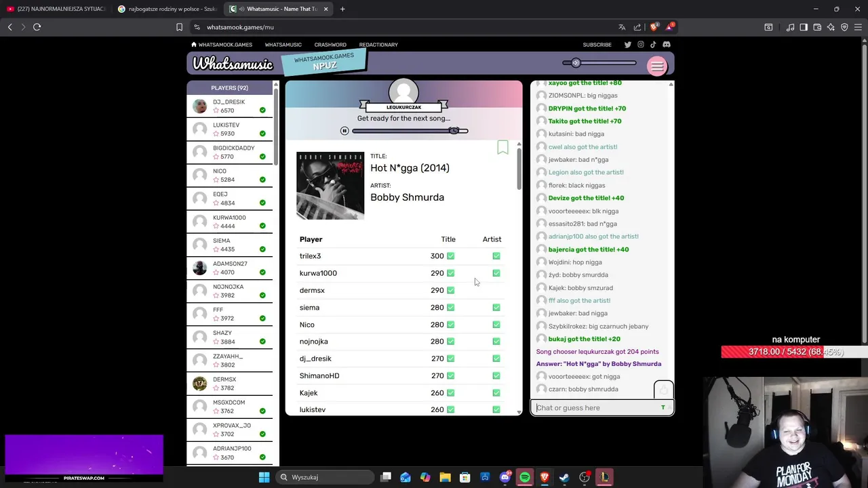Image resolution: width=868 pixels, height=488 pixels.
Task: Open WHATSAMOOK.GAMES home link
Action: point(222,45)
